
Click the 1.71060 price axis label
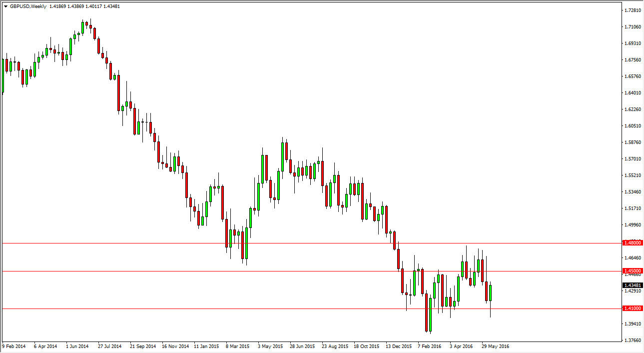point(633,26)
